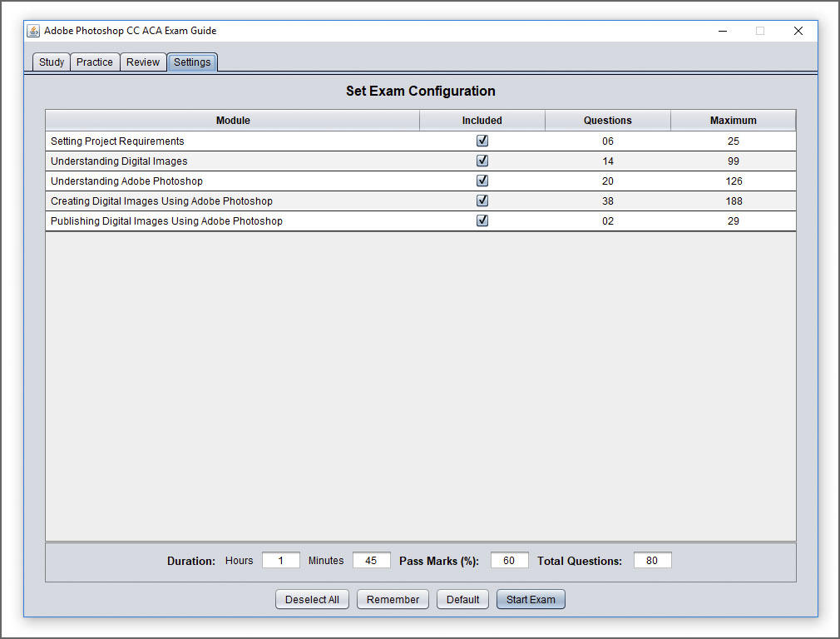The height and width of the screenshot is (639, 840).
Task: Uncheck Creating Digital Images included checkbox
Action: [x=482, y=200]
